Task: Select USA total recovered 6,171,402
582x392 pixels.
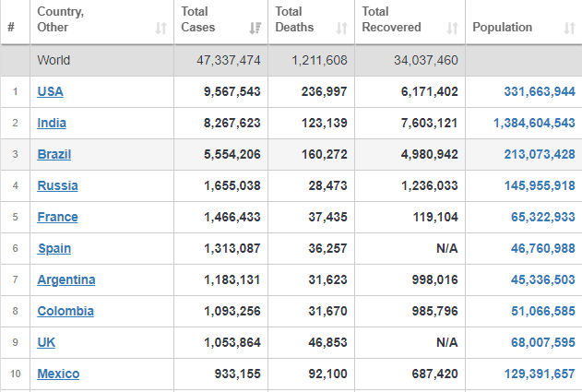Action: (x=430, y=91)
